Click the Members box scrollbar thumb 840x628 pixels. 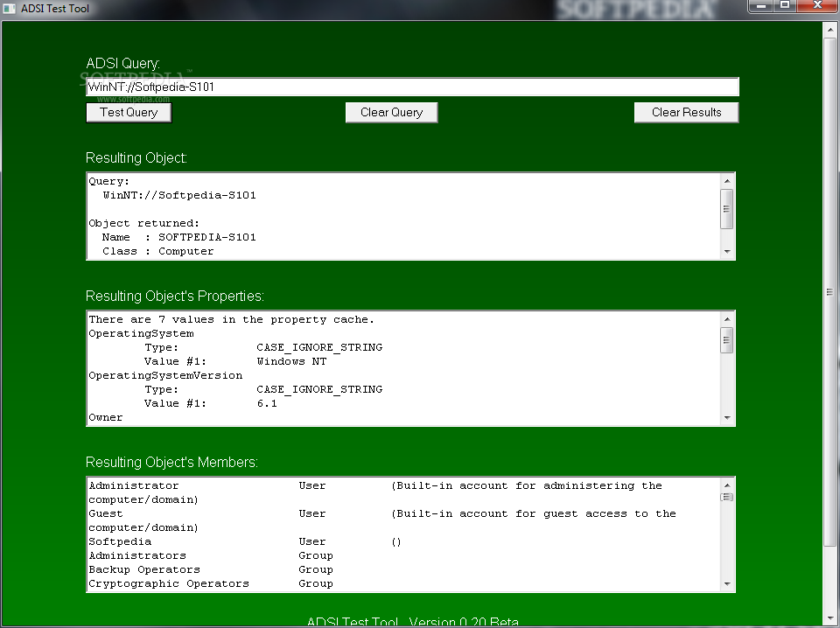tap(727, 497)
